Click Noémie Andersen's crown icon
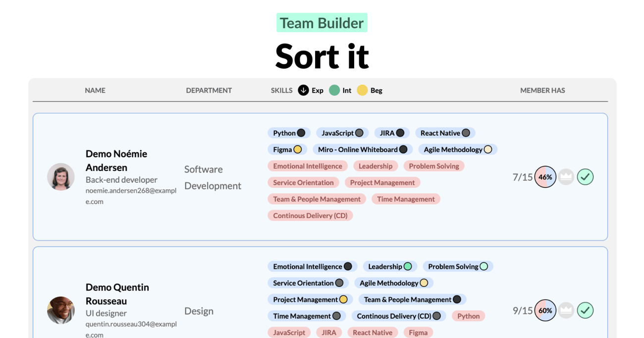 click(x=566, y=177)
